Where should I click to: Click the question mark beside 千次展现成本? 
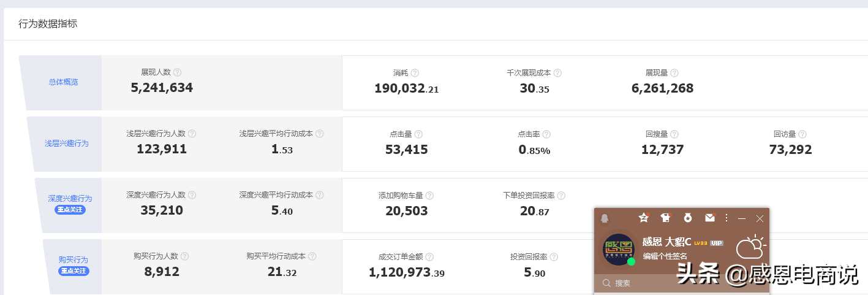(557, 72)
